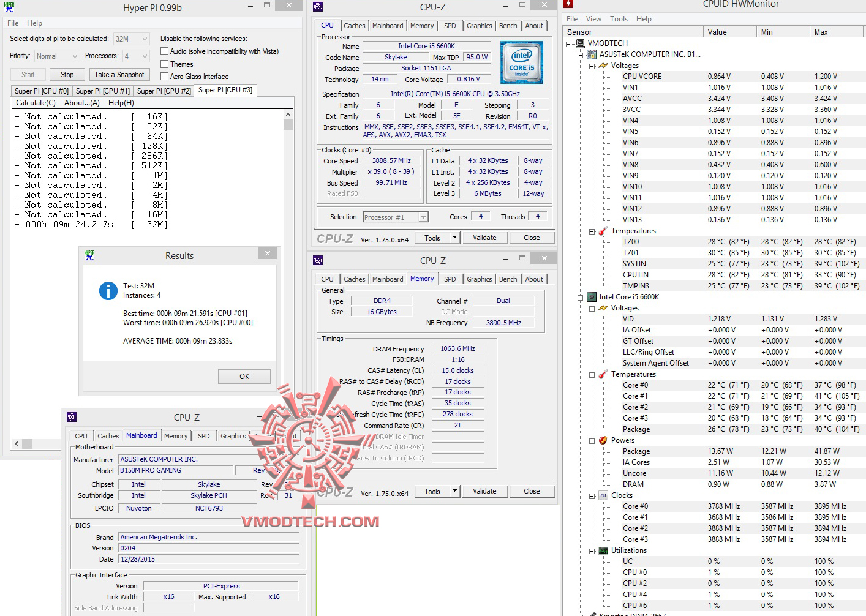866x616 pixels.
Task: Click the Max column header in HWMonitor
Action: click(x=837, y=32)
